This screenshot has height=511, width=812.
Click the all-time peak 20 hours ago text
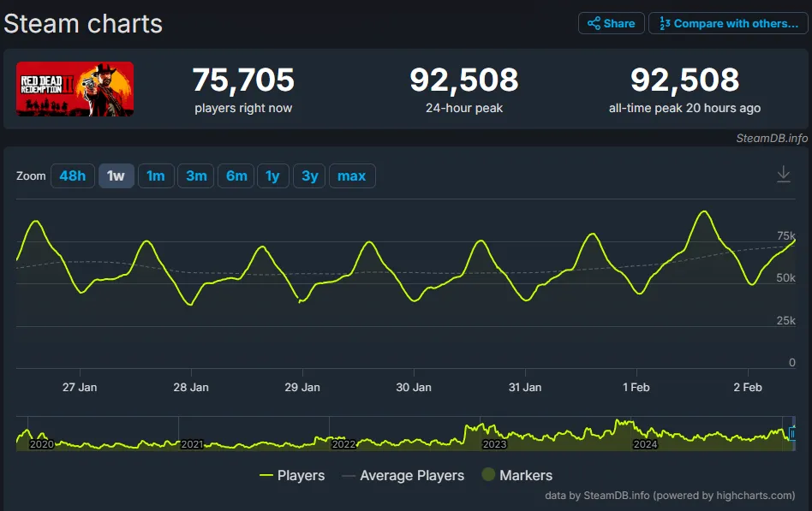coord(684,108)
